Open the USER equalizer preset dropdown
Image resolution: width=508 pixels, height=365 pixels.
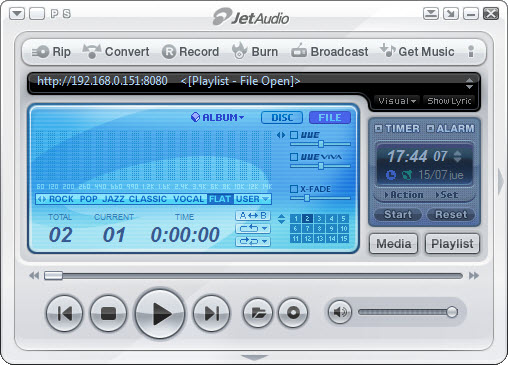tap(252, 199)
